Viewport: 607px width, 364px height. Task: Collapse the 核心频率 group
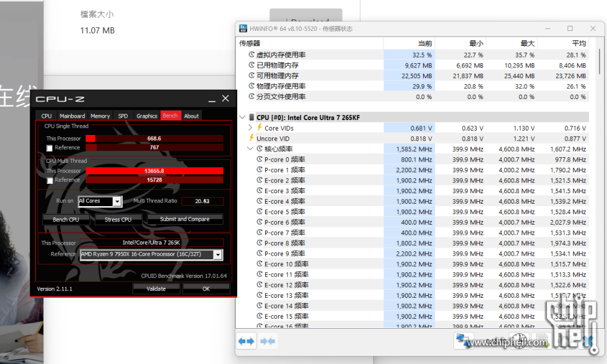(250, 149)
